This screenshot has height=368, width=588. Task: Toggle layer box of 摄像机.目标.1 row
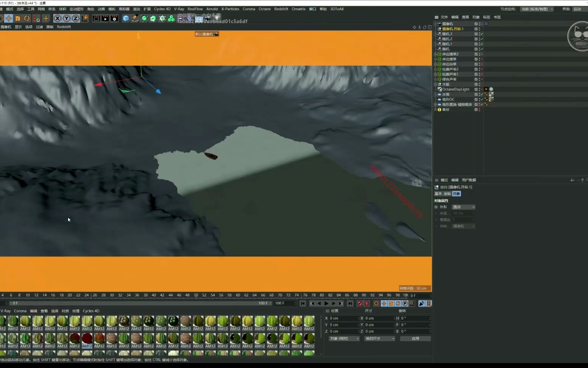476,29
